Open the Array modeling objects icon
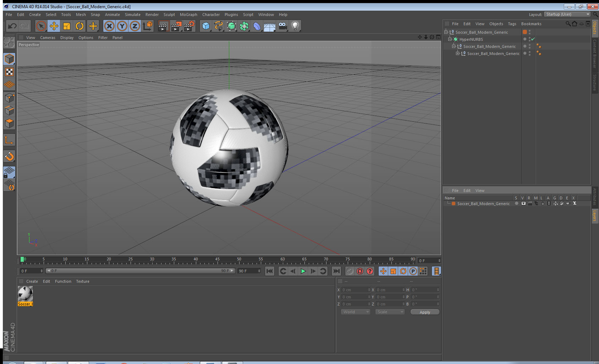Viewport: 599px width, 364px height. pyautogui.click(x=244, y=26)
